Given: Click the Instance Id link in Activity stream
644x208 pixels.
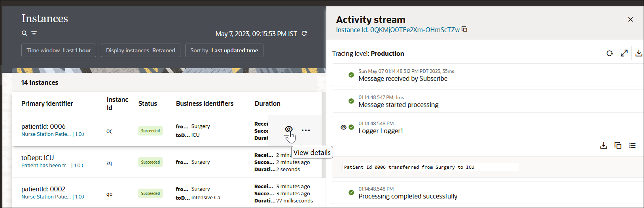Looking at the screenshot, I should click(398, 30).
